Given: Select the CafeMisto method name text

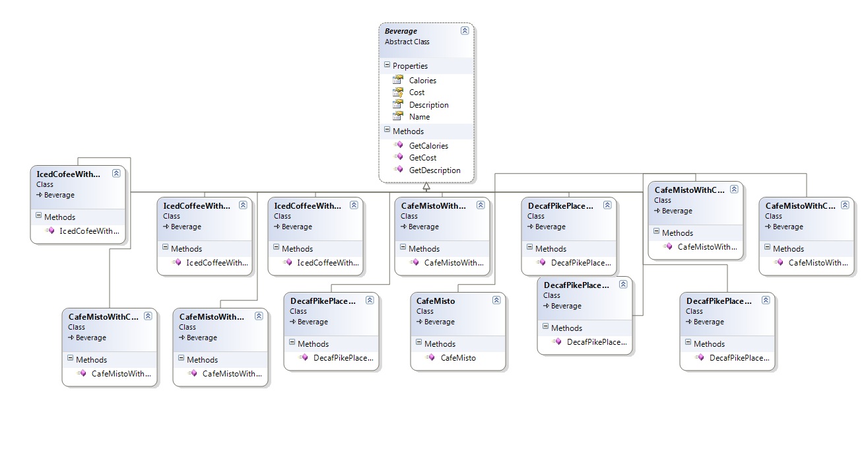Looking at the screenshot, I should point(458,358).
